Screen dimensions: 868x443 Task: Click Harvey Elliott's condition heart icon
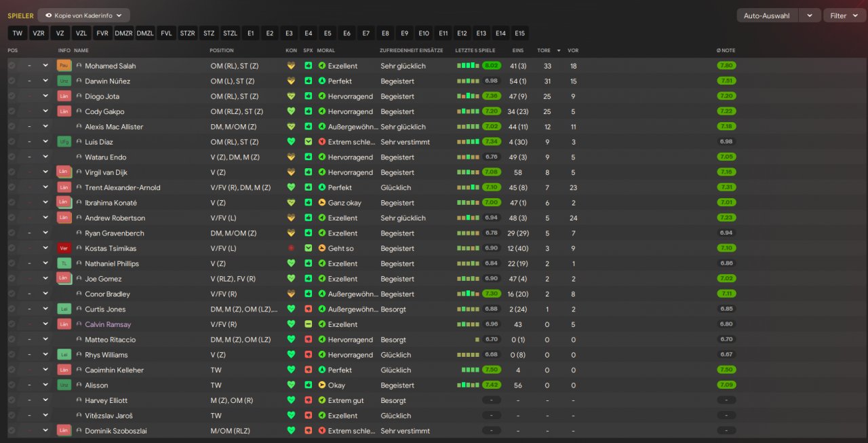[292, 400]
